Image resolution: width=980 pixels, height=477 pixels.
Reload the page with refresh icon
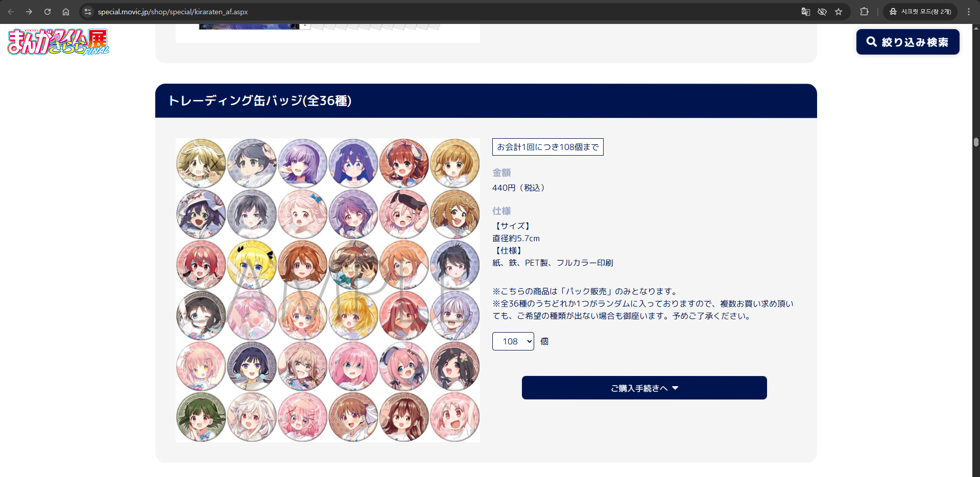pos(47,12)
